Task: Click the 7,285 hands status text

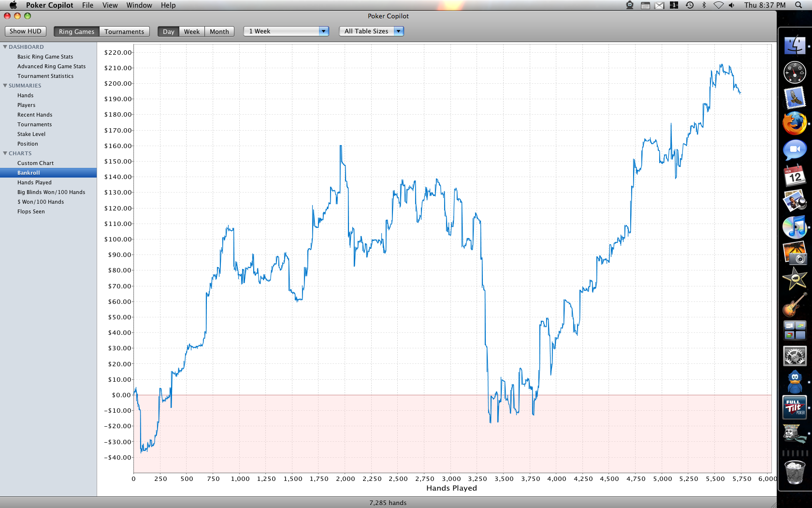Action: pyautogui.click(x=388, y=503)
